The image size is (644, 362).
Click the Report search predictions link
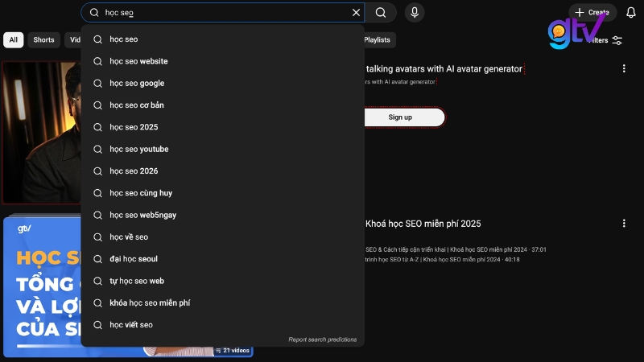click(x=322, y=339)
